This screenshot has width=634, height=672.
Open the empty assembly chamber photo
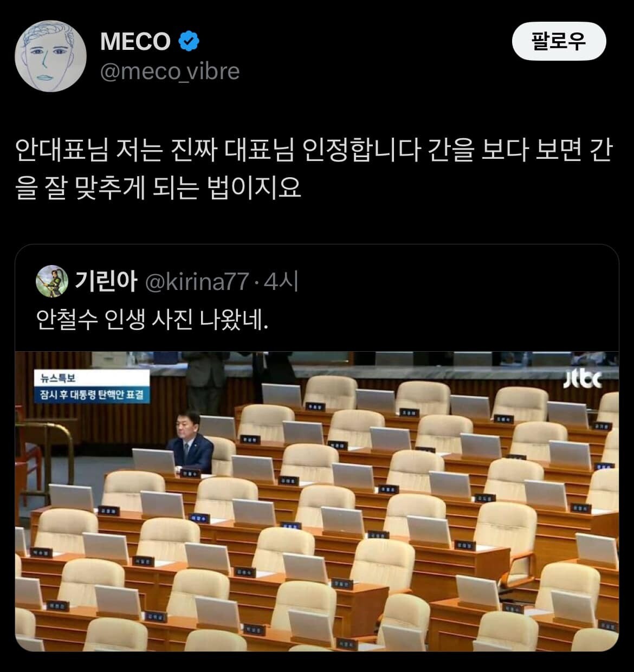click(x=317, y=501)
